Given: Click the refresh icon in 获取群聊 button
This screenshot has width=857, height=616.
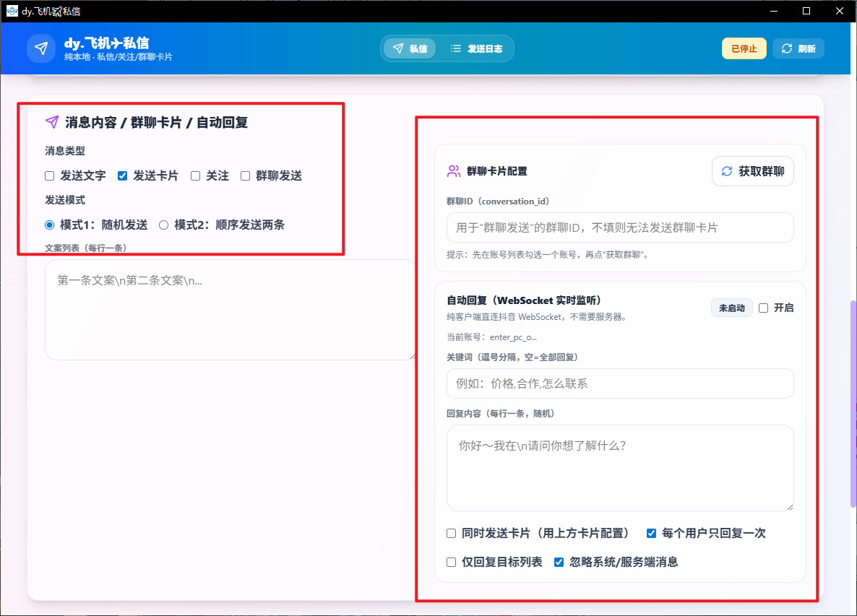Looking at the screenshot, I should click(727, 172).
